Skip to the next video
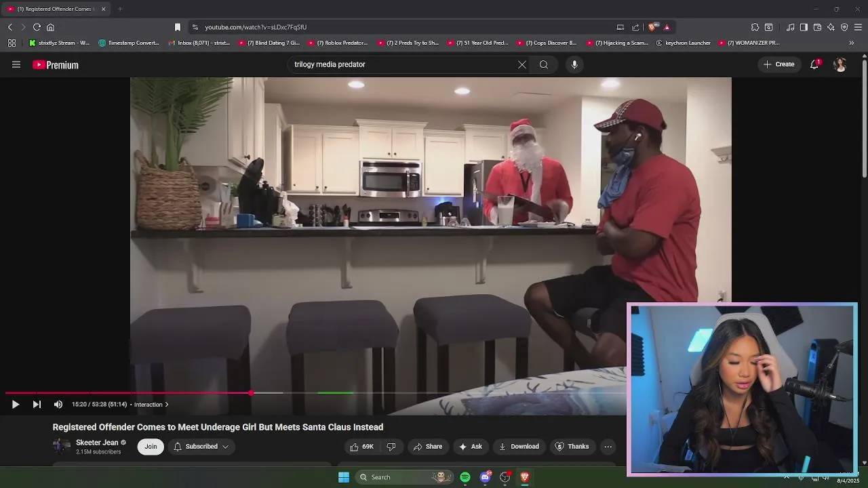 pos(37,405)
